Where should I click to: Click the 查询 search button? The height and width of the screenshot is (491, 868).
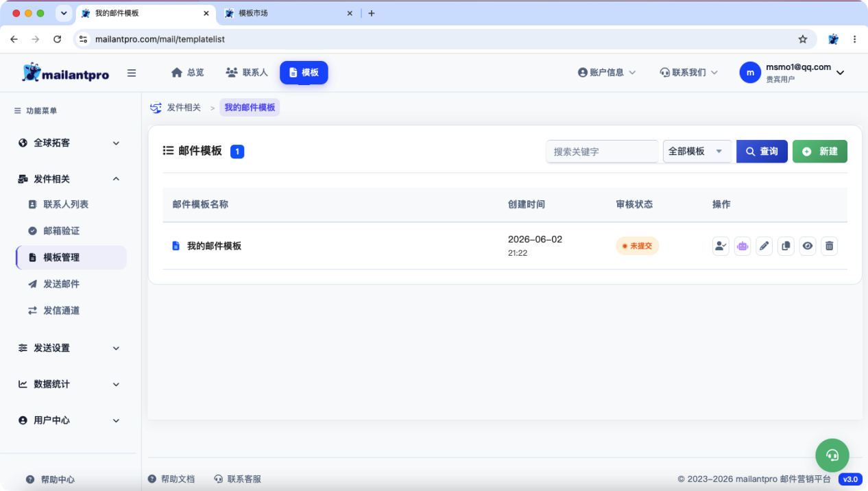(x=762, y=152)
